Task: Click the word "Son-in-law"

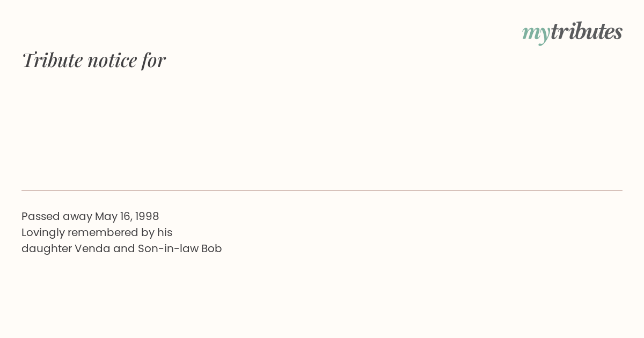Action: click(168, 248)
